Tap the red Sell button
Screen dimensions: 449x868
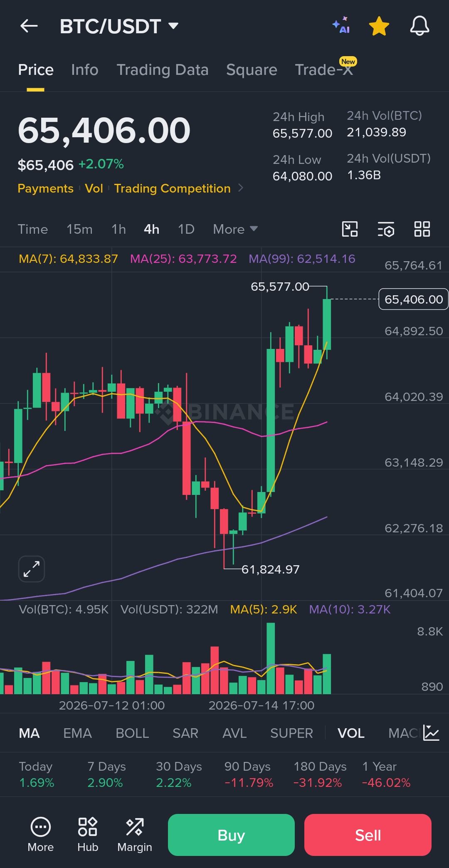point(368,835)
